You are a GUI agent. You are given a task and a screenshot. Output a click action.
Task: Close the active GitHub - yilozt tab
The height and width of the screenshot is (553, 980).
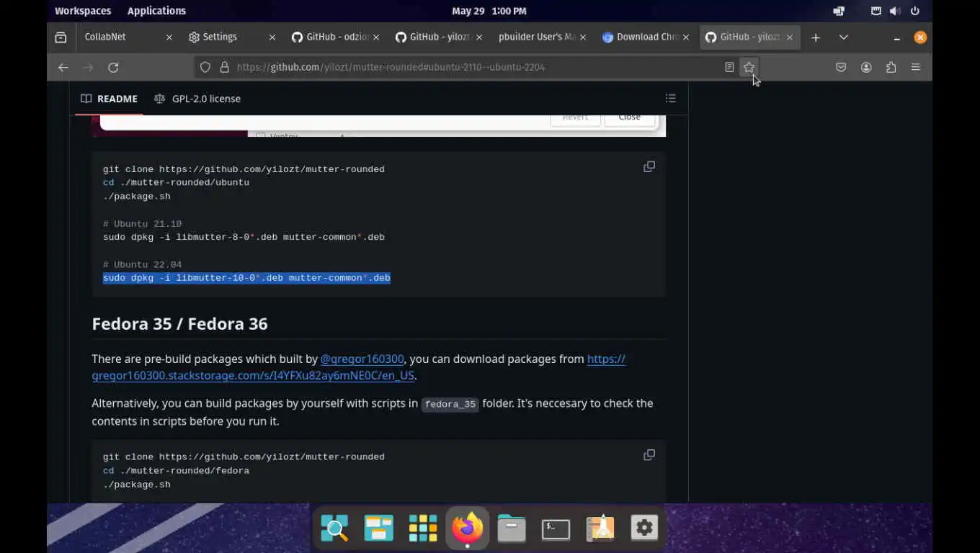790,37
